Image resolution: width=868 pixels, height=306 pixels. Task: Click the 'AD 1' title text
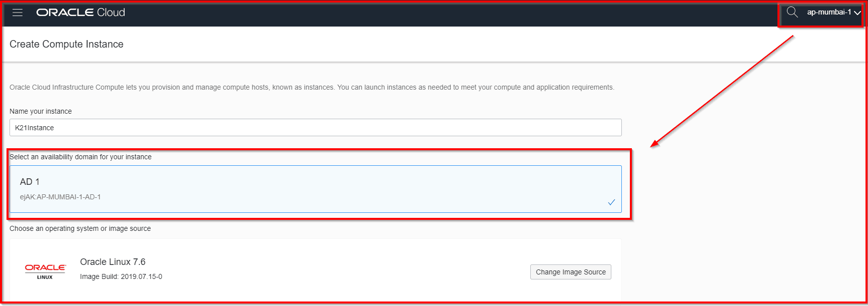[30, 182]
